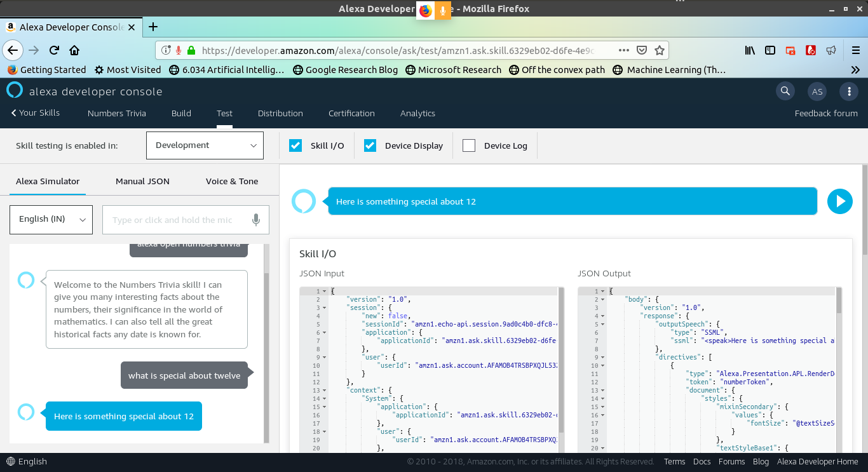Screen dimensions: 868x472
Task: Switch to the Manual JSON tab
Action: [x=142, y=181]
